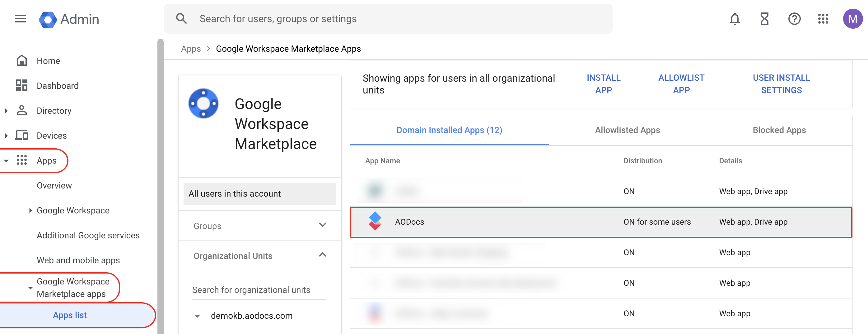The image size is (868, 334).
Task: Click the search magnifier icon
Action: [181, 19]
